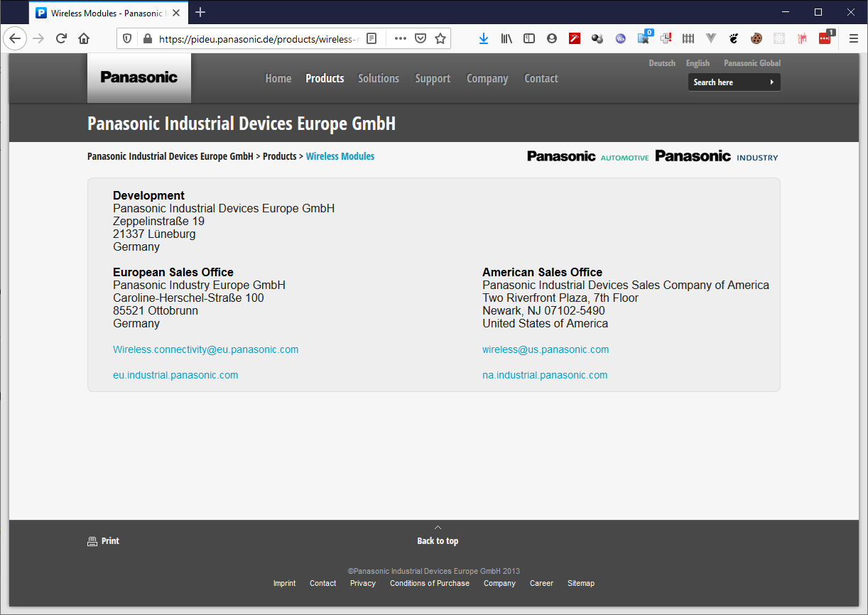Click the cookie extension icon
Screen dimensions: 868x615
tap(756, 38)
